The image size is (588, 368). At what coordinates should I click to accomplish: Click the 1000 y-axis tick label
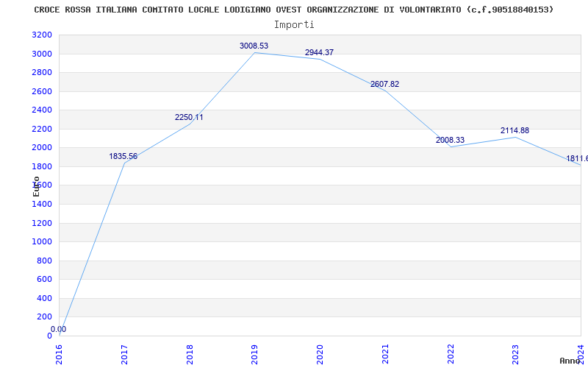click(42, 242)
